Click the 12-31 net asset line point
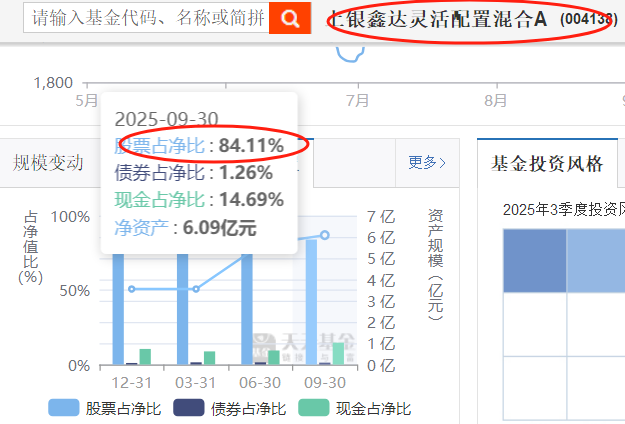Screen dimensions: 625x424 click(132, 289)
